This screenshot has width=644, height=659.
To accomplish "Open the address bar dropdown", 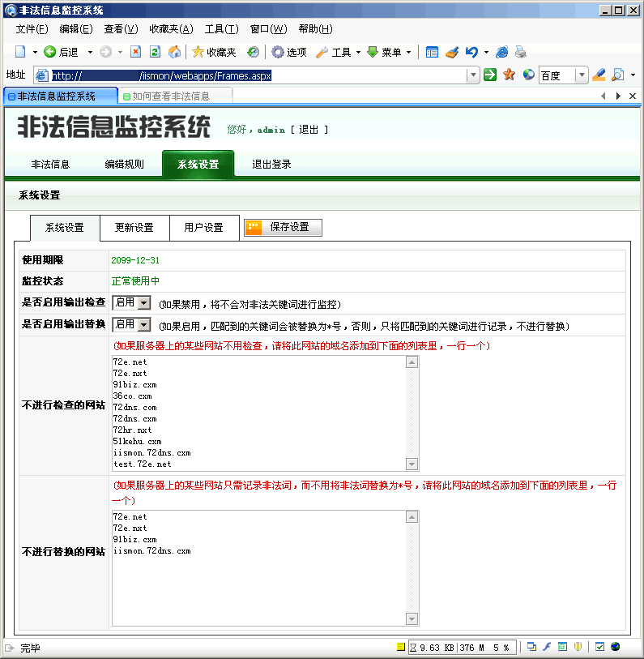I will (x=473, y=75).
